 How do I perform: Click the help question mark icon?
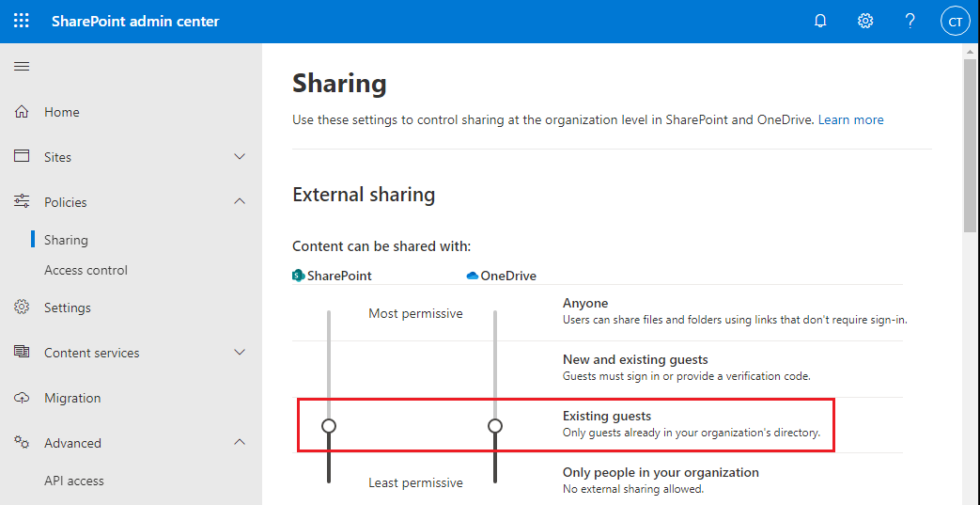pyautogui.click(x=910, y=21)
